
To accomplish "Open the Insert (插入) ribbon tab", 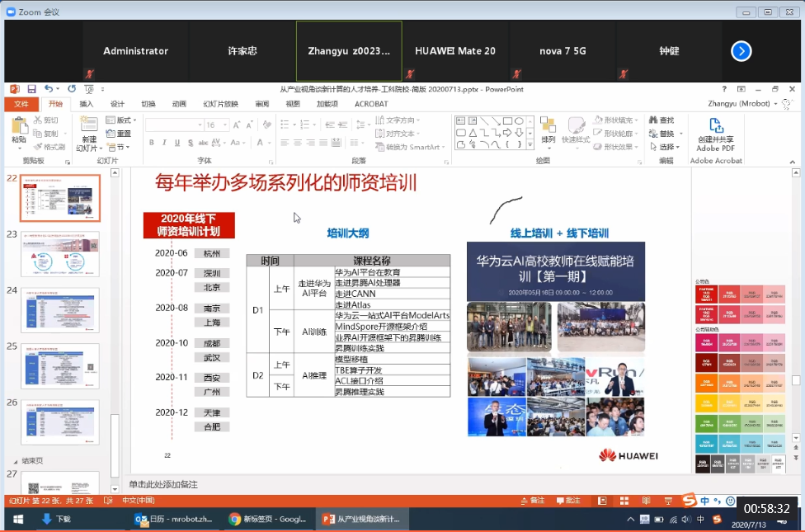I will pos(87,104).
